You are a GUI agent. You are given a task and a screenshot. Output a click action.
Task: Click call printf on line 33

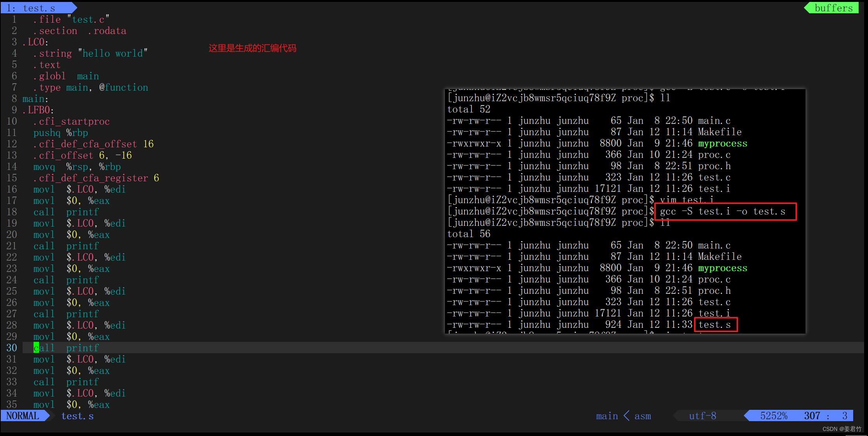click(x=66, y=382)
